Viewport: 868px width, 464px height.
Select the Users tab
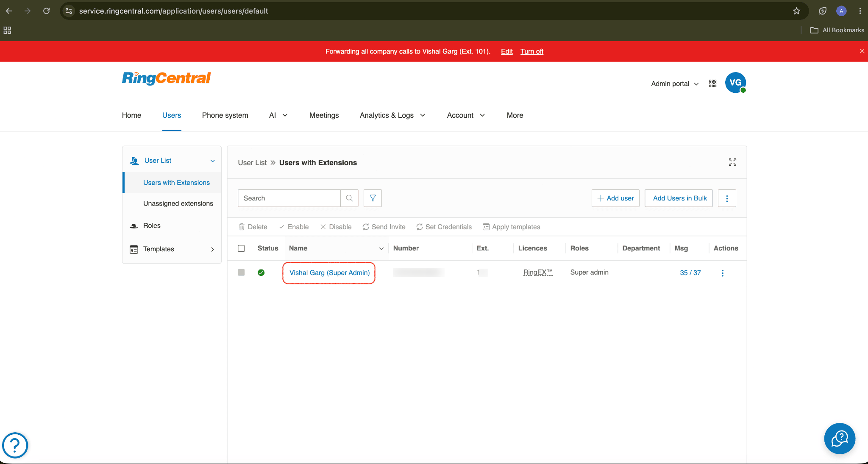coord(172,115)
